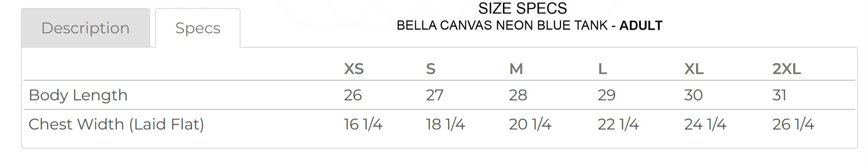Select the Chest Width (Laid Flat) label
Screen dimensions: 868x167
tap(116, 124)
